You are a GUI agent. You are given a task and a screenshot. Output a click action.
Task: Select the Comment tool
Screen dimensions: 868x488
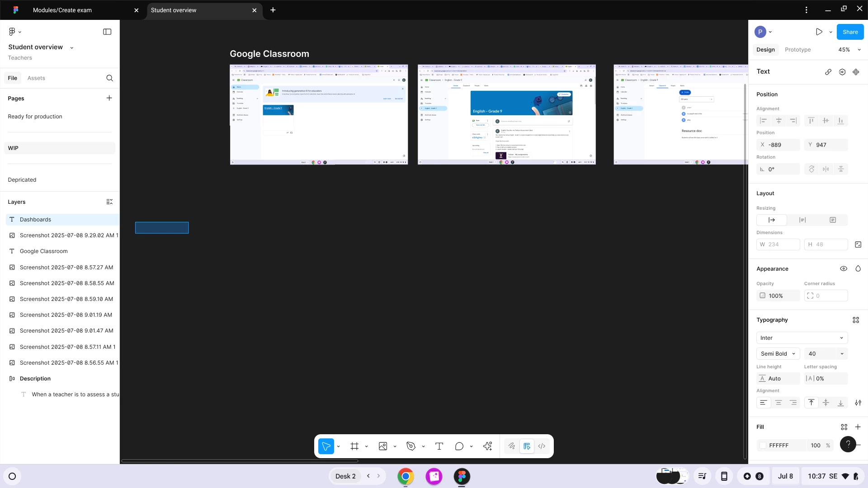click(459, 446)
